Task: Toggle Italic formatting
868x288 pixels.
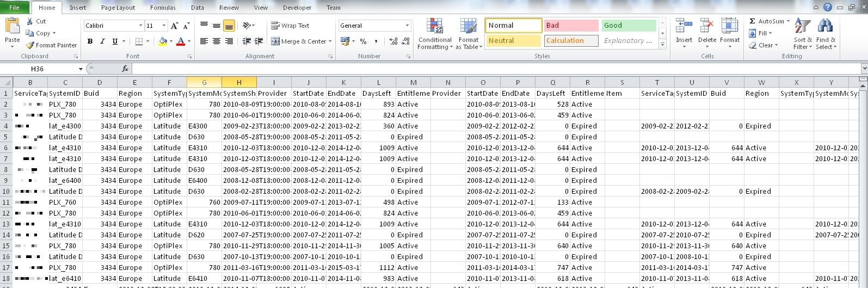Action: pos(102,41)
